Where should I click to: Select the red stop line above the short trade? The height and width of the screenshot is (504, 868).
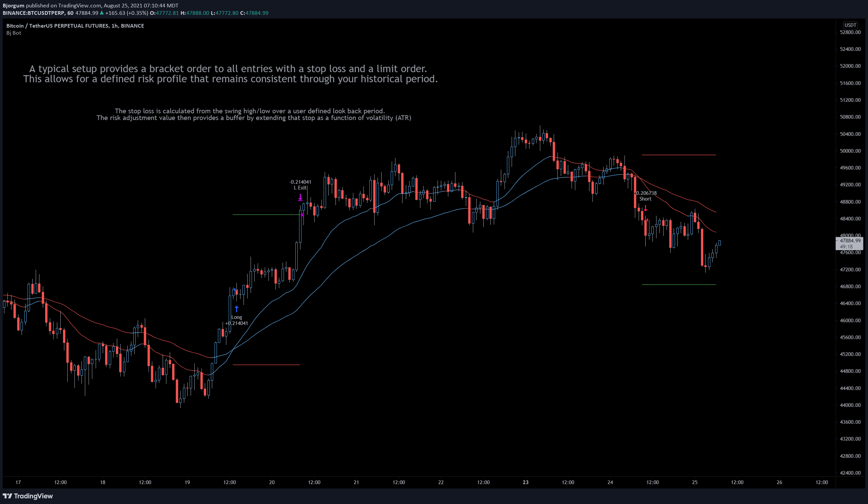click(x=679, y=155)
